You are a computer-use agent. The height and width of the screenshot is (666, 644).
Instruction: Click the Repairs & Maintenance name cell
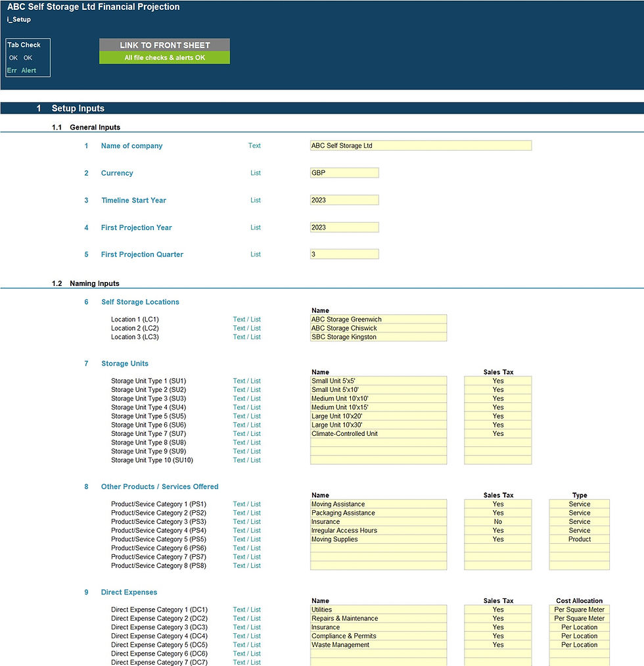pos(379,619)
